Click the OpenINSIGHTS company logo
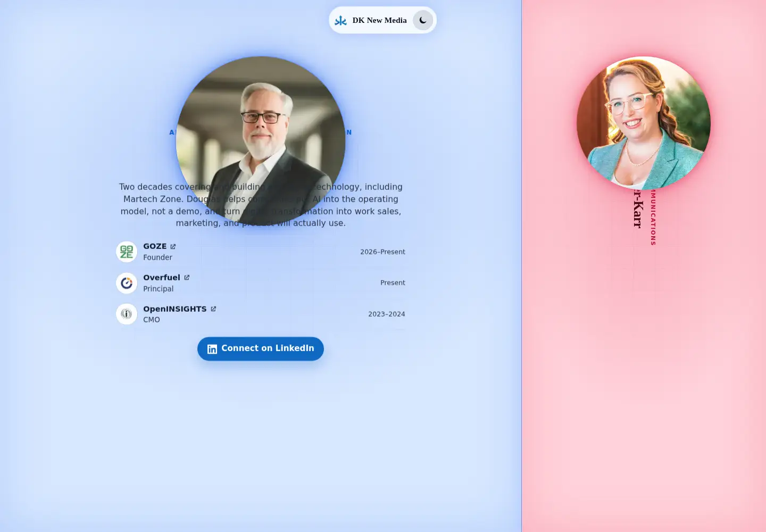Viewport: 766px width, 532px height. click(127, 314)
